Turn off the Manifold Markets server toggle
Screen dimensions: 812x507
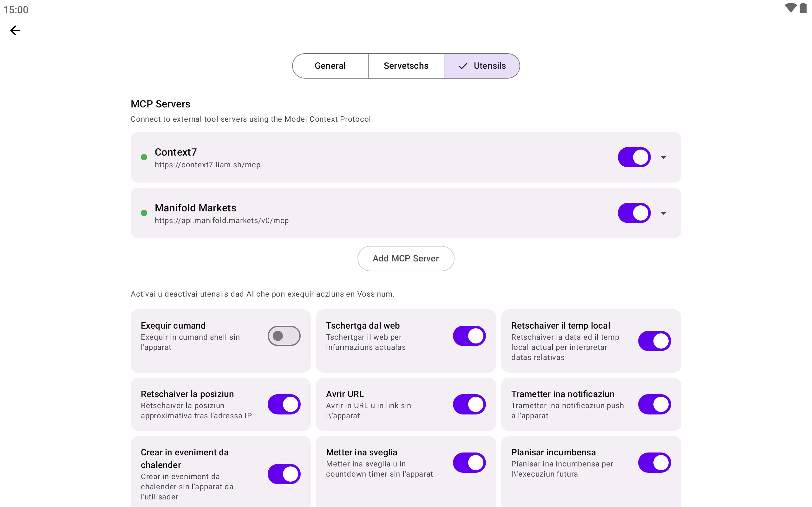pos(634,213)
